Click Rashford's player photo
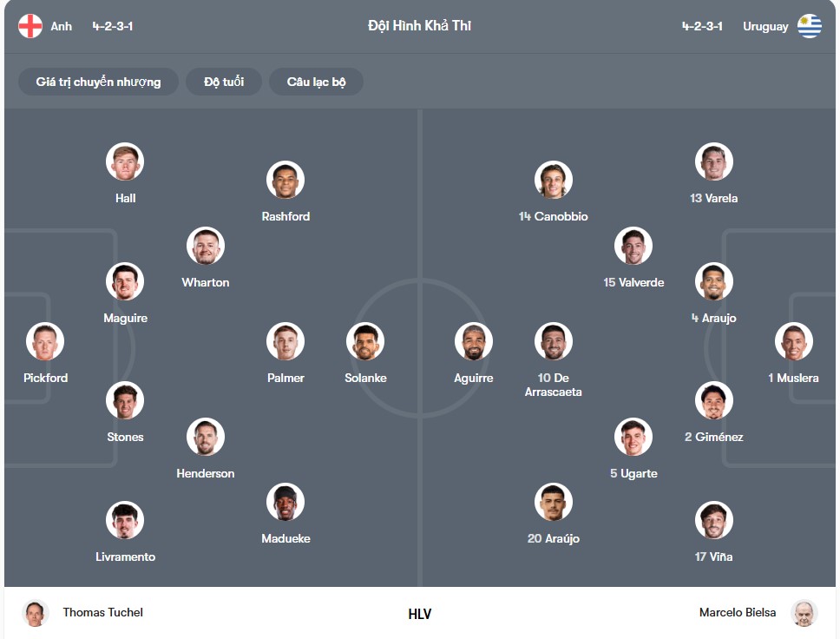The image size is (840, 639). [285, 180]
